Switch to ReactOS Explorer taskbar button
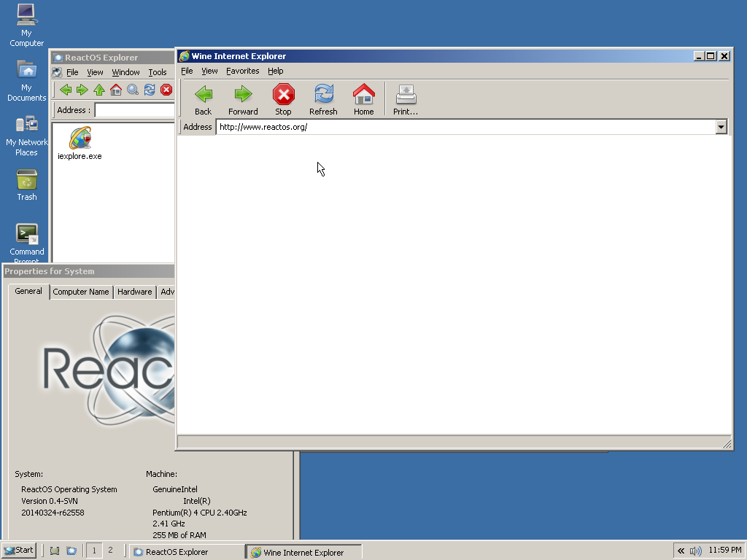This screenshot has height=560, width=747. coord(187,552)
